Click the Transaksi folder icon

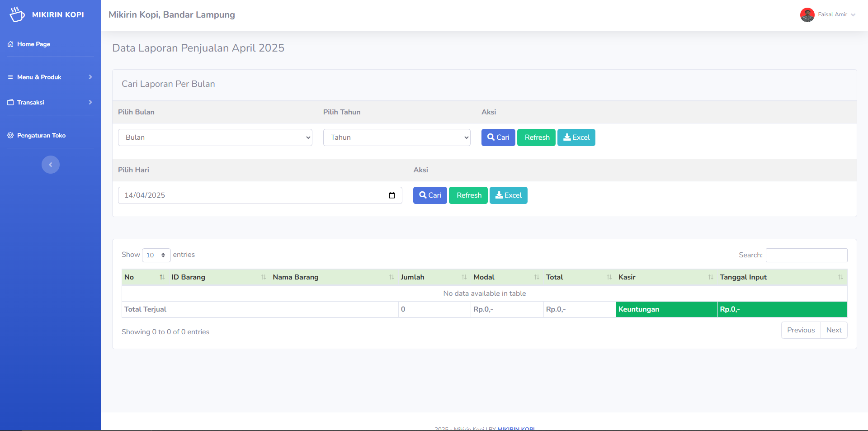point(10,102)
